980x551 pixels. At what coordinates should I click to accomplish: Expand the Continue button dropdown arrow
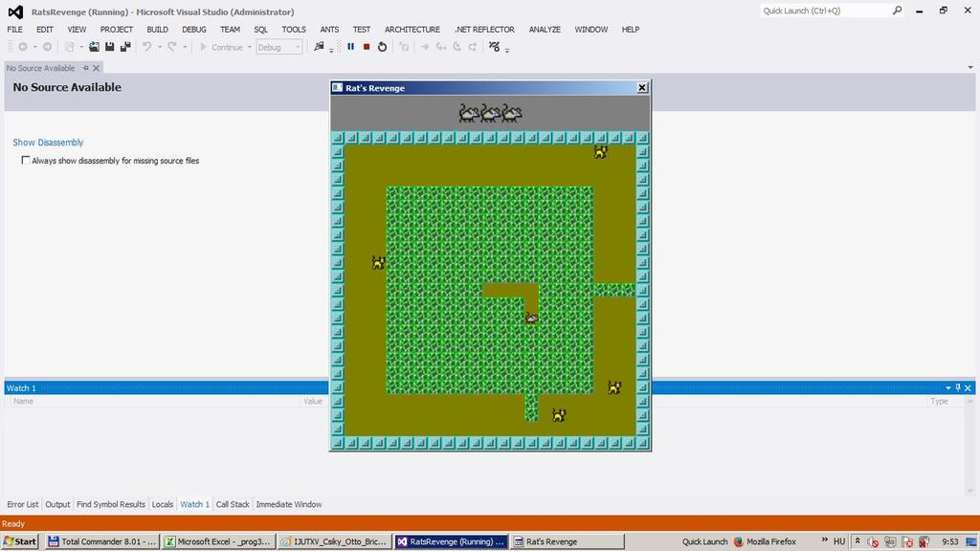[250, 47]
